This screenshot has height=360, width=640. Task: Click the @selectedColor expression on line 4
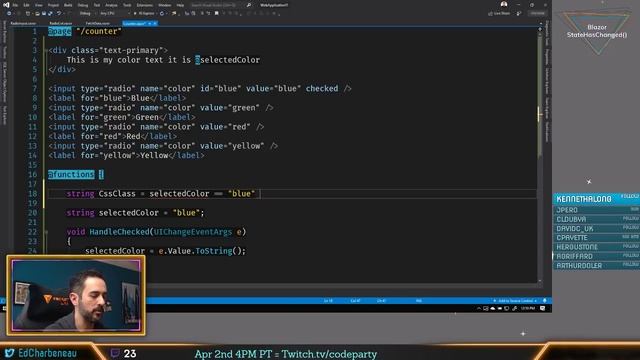click(x=227, y=60)
